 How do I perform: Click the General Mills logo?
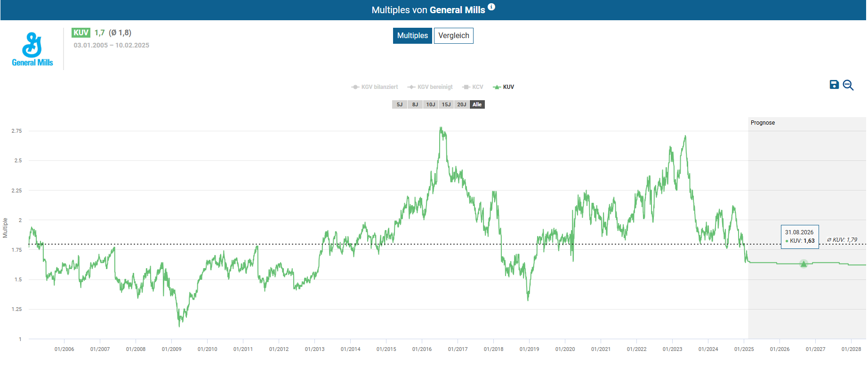coord(32,49)
